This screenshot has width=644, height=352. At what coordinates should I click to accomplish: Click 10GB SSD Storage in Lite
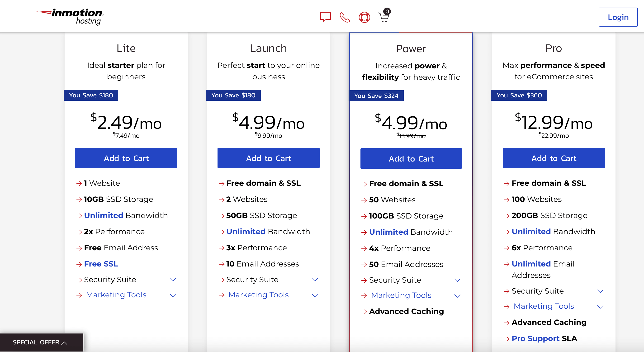point(118,199)
